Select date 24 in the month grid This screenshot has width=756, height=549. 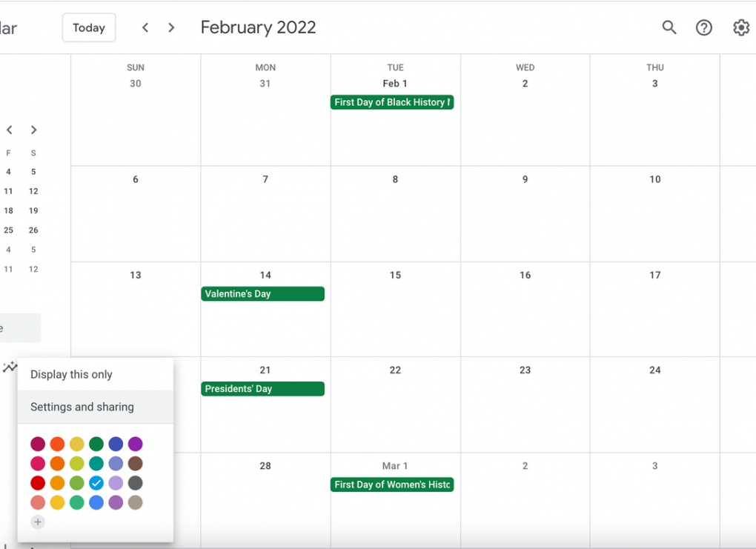654,370
